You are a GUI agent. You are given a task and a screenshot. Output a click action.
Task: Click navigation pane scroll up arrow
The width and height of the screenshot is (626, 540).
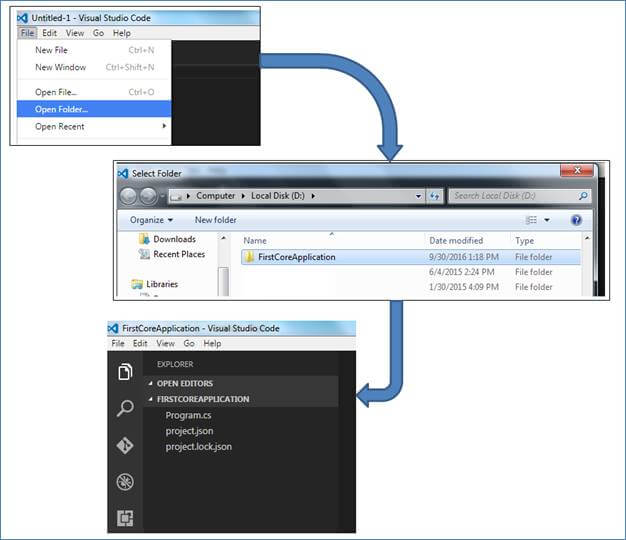pyautogui.click(x=224, y=238)
